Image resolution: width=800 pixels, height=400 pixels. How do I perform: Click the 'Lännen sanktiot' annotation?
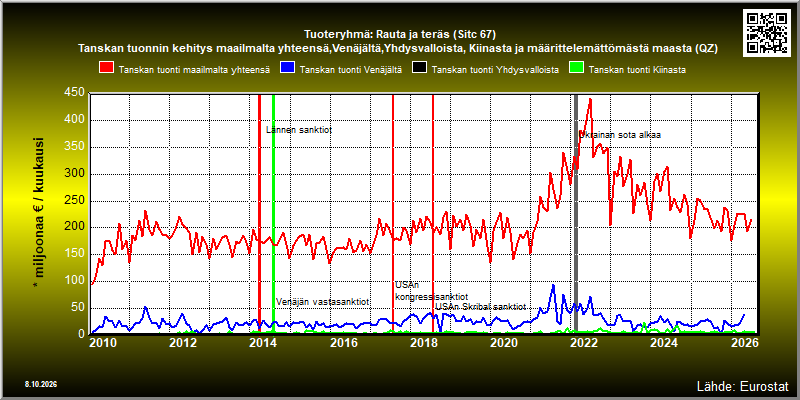[x=299, y=130]
